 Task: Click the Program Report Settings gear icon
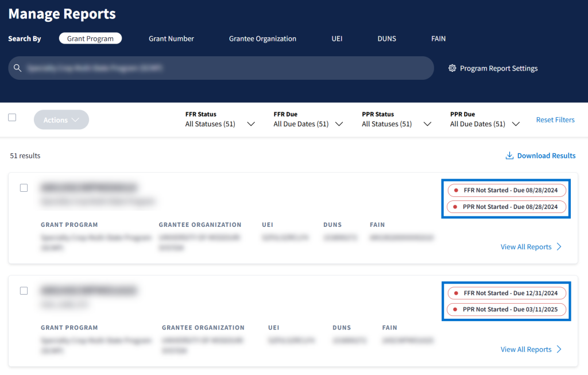click(x=452, y=68)
